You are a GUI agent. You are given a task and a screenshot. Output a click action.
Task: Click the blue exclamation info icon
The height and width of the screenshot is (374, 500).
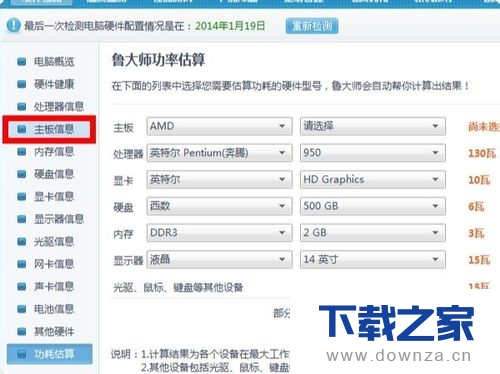(x=14, y=25)
